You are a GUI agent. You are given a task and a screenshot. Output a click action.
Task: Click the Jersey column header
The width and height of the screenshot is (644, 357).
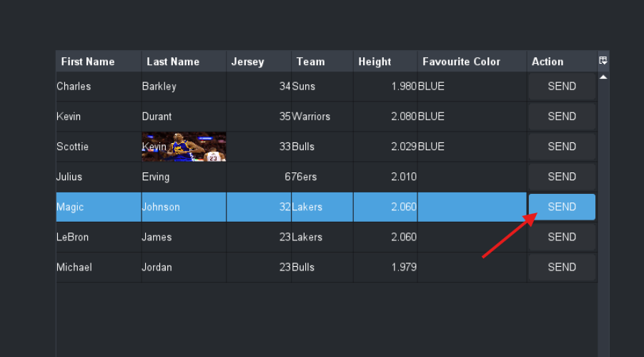coord(248,62)
